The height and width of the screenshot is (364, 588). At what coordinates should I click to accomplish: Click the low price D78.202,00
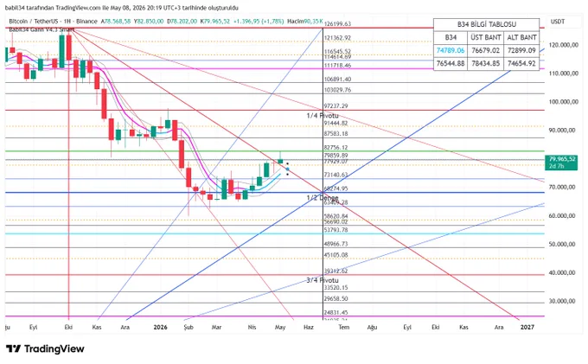tap(182, 22)
